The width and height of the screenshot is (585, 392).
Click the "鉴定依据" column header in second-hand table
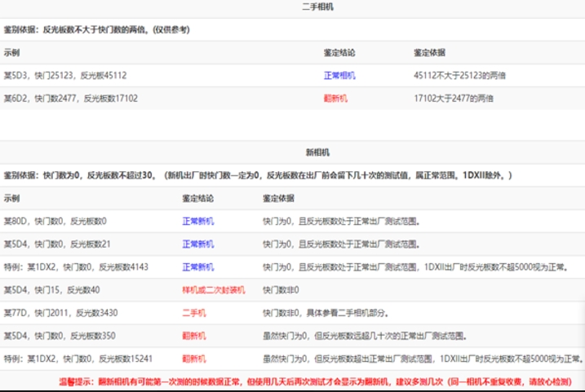pyautogui.click(x=430, y=52)
